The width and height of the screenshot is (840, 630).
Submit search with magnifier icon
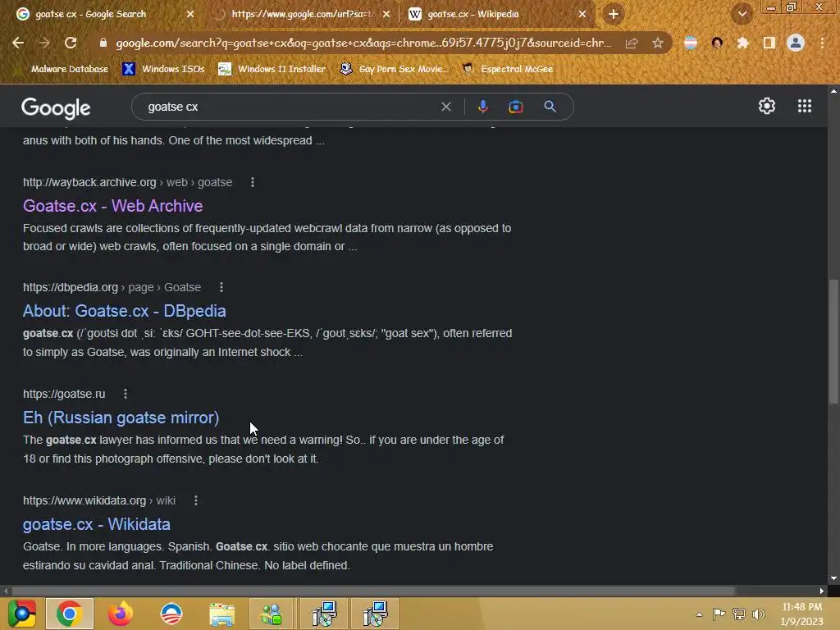pyautogui.click(x=550, y=107)
